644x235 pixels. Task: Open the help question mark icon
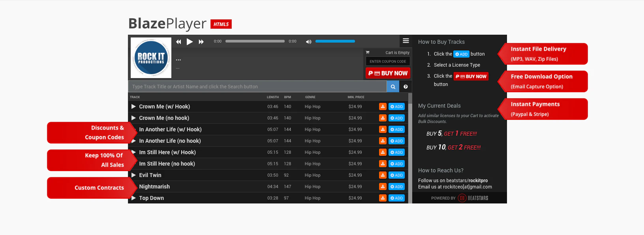[x=406, y=87]
